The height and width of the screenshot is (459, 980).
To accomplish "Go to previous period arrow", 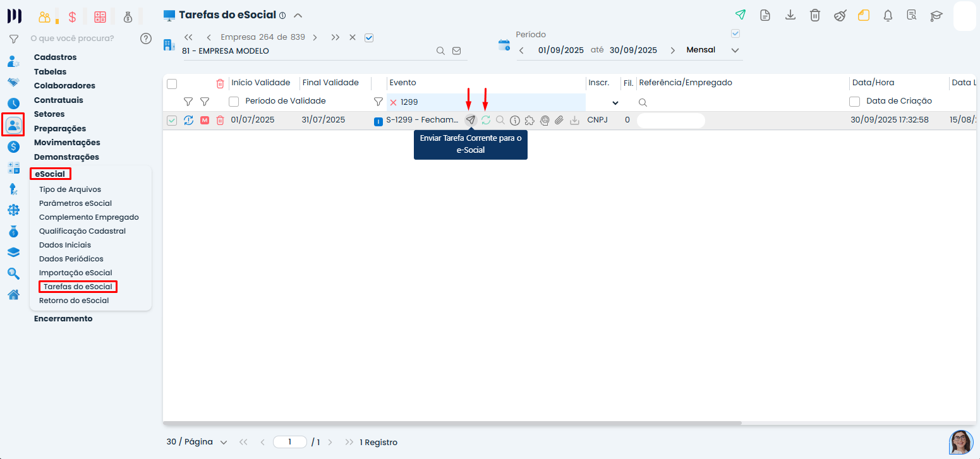I will [521, 51].
